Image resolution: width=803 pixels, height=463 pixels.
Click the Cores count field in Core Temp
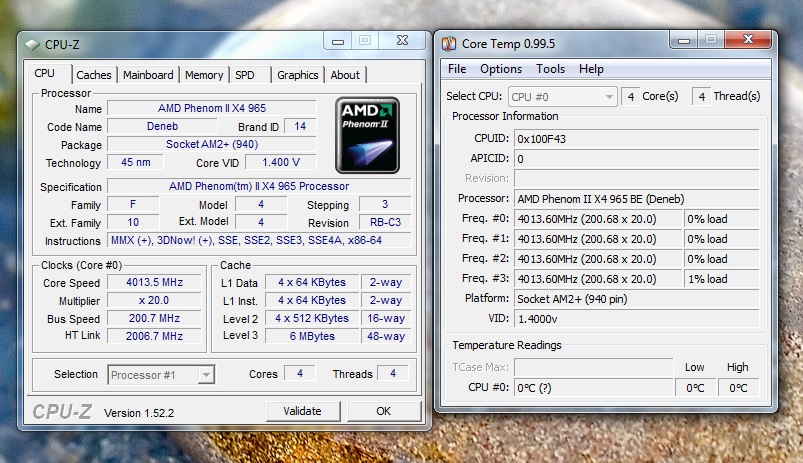point(630,96)
